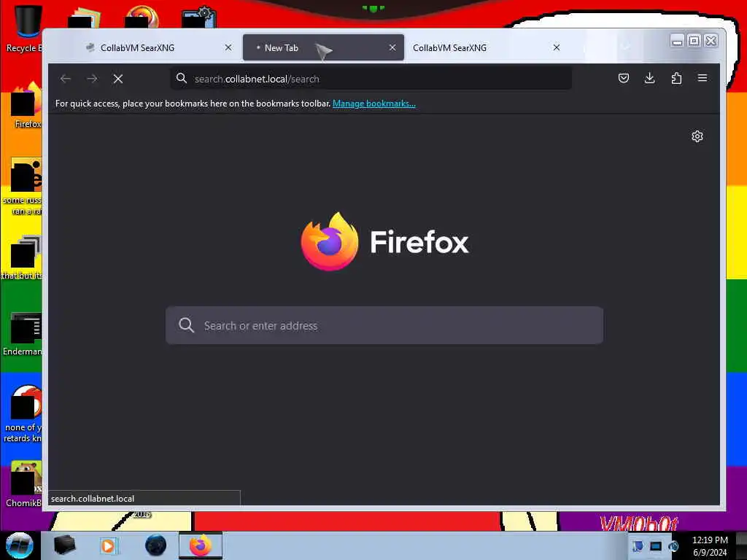Select the ChomikB desktop icon
Viewport: 747px width, 560px height.
[x=23, y=484]
